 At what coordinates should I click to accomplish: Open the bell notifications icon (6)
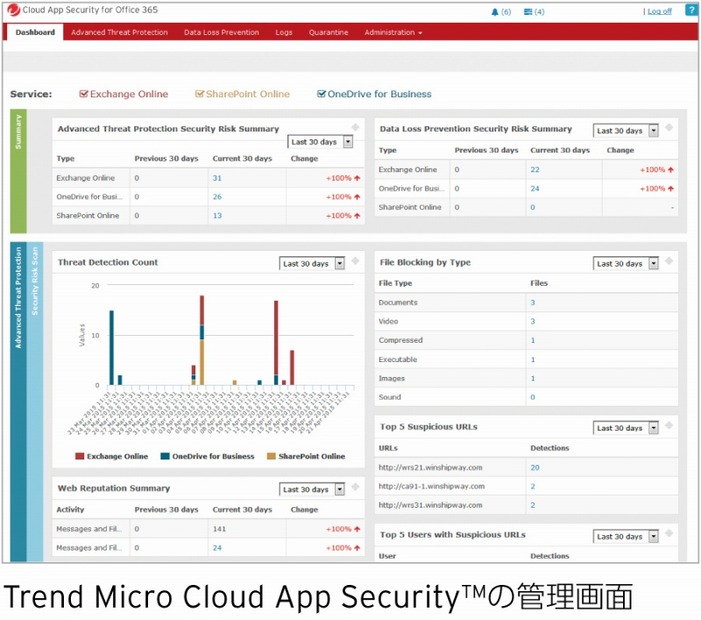pyautogui.click(x=494, y=12)
